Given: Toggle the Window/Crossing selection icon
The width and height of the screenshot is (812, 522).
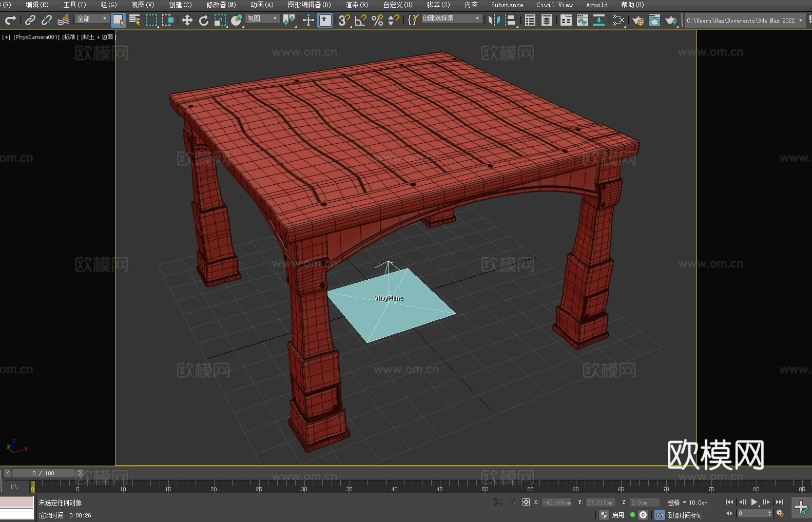Looking at the screenshot, I should [x=168, y=20].
